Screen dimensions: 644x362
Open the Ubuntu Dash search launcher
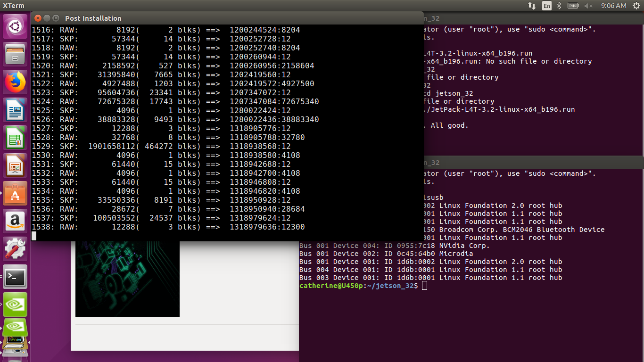tap(16, 26)
